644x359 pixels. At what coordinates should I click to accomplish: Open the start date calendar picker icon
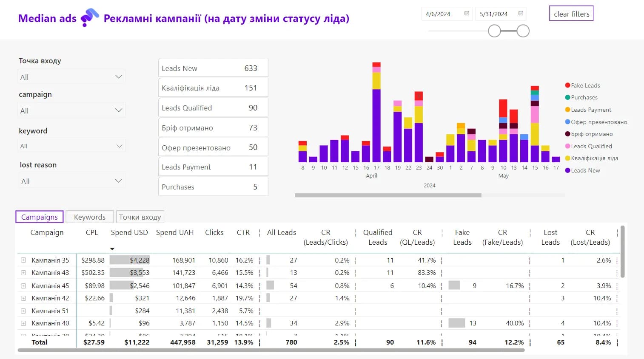pos(467,14)
